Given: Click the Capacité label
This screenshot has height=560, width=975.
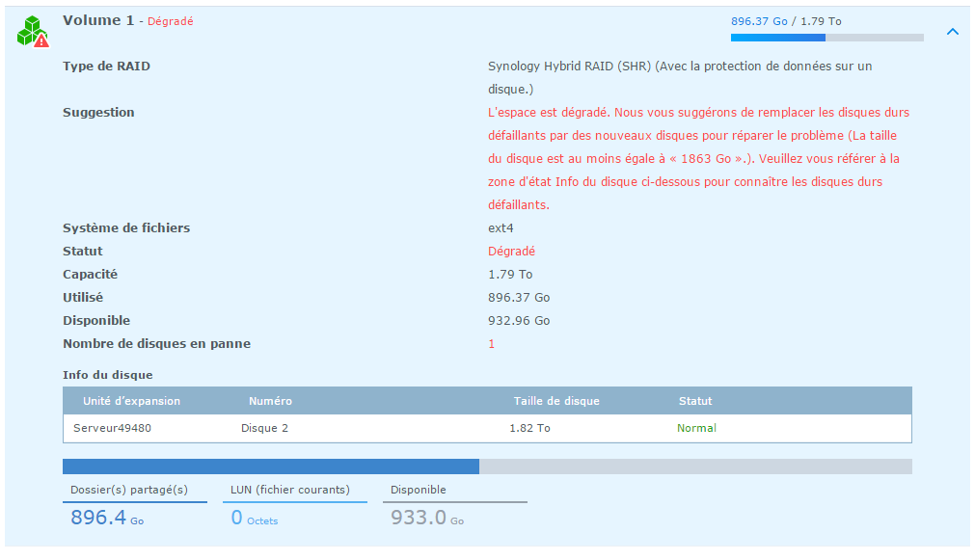Looking at the screenshot, I should (90, 274).
